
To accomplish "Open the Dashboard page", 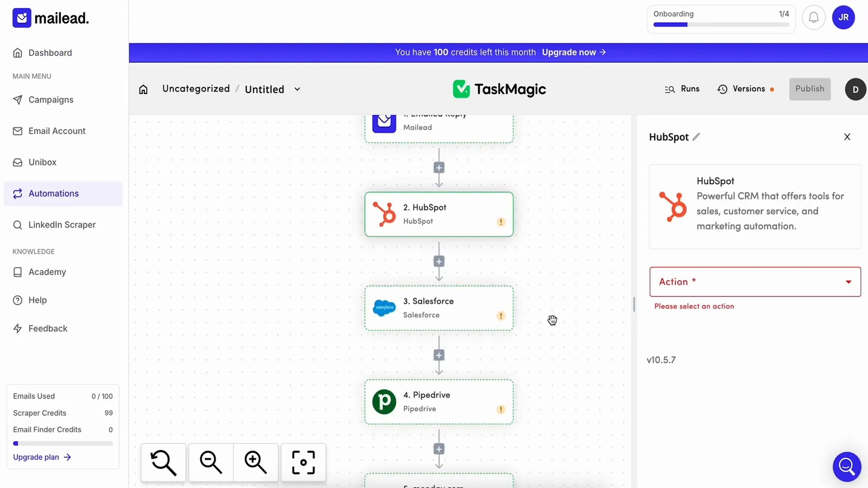I will click(x=42, y=53).
